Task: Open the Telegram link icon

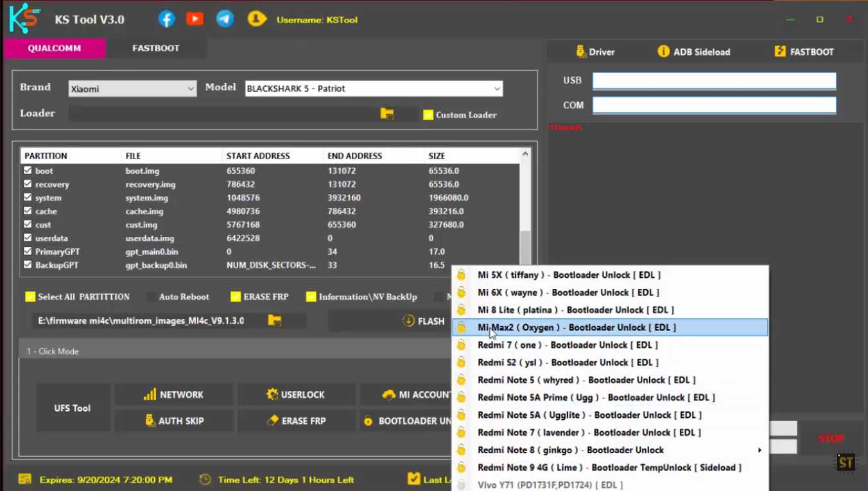Action: (x=225, y=19)
